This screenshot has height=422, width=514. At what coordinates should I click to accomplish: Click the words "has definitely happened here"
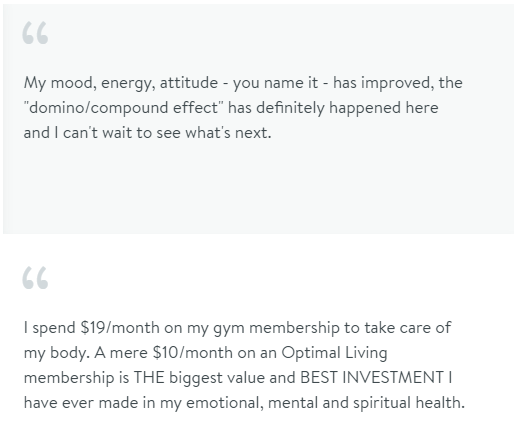333,108
